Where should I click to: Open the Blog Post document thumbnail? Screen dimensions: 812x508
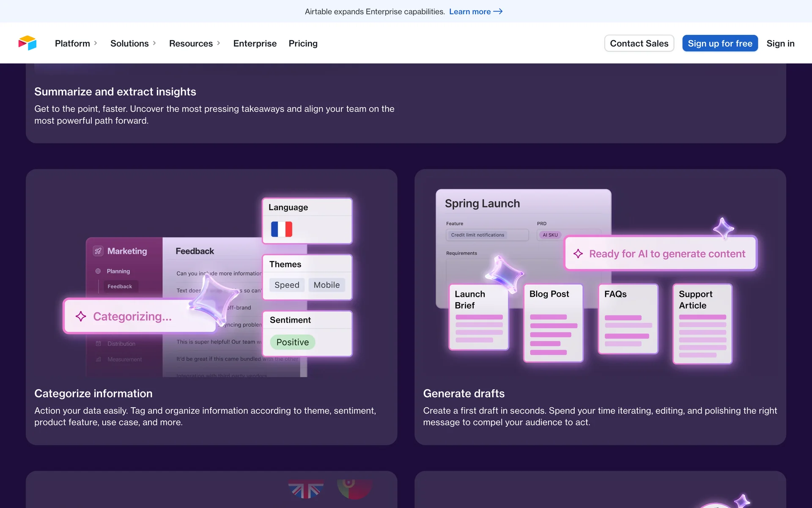(x=553, y=323)
